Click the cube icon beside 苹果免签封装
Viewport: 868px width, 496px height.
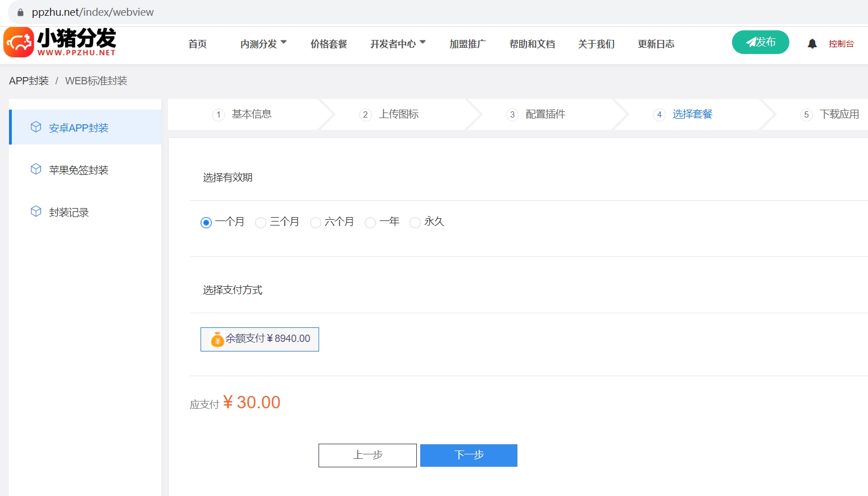[36, 169]
